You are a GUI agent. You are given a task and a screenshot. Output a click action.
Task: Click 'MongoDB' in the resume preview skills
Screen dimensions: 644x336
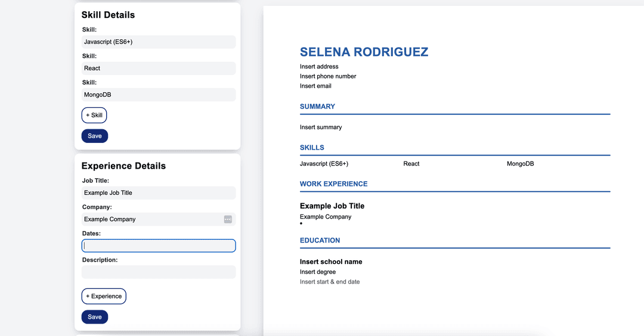tap(521, 164)
